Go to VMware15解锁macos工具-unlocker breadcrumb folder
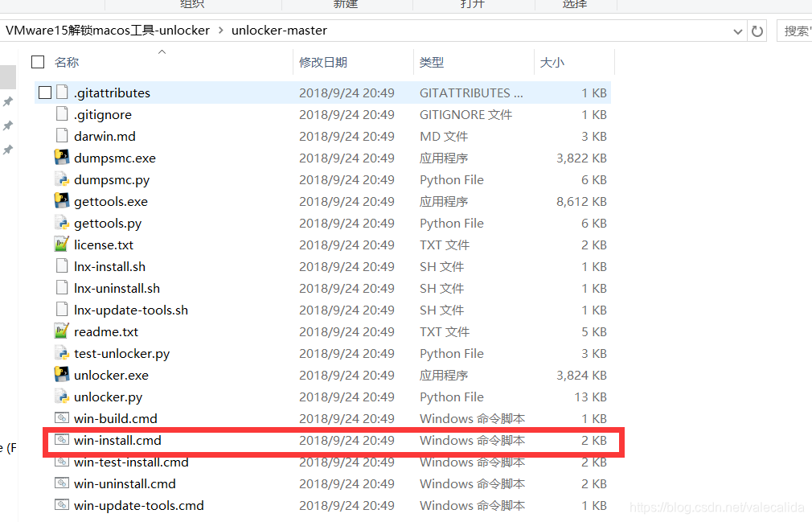812x522 pixels. [108, 31]
